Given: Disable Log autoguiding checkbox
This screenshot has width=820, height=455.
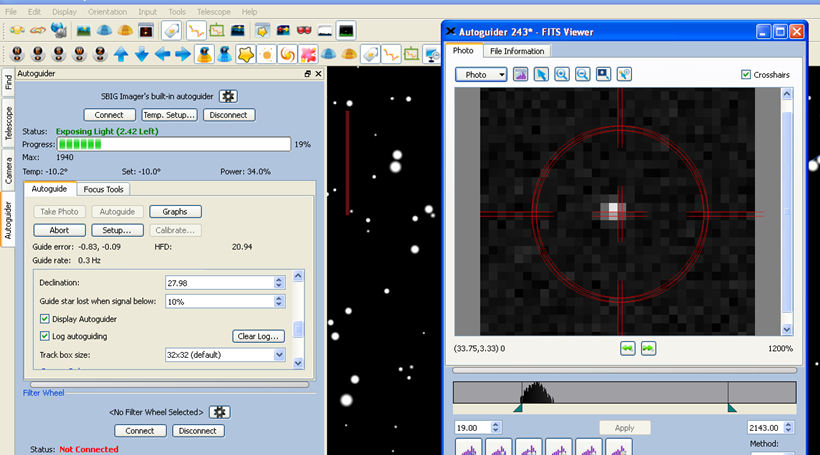Looking at the screenshot, I should point(45,336).
